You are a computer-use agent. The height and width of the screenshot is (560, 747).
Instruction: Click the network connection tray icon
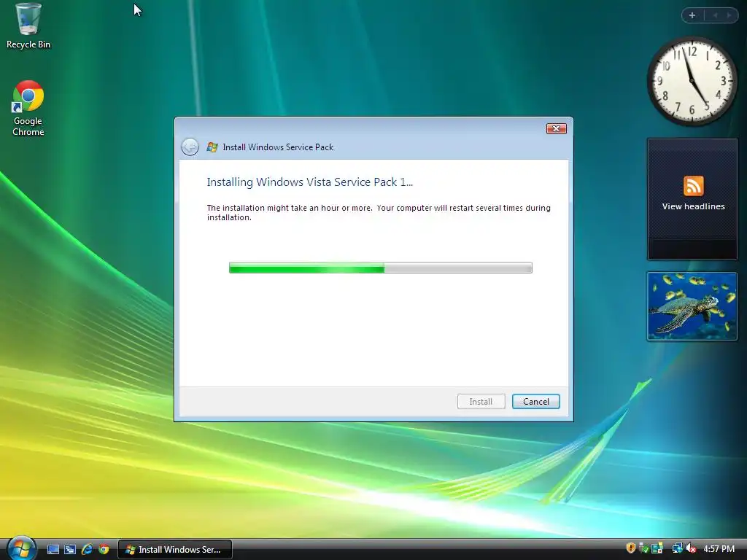click(x=677, y=548)
